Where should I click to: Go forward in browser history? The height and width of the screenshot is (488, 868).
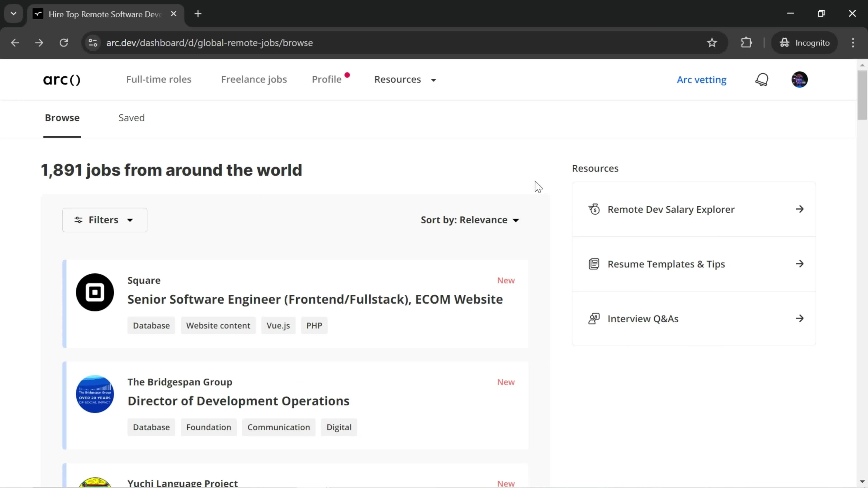pyautogui.click(x=39, y=43)
